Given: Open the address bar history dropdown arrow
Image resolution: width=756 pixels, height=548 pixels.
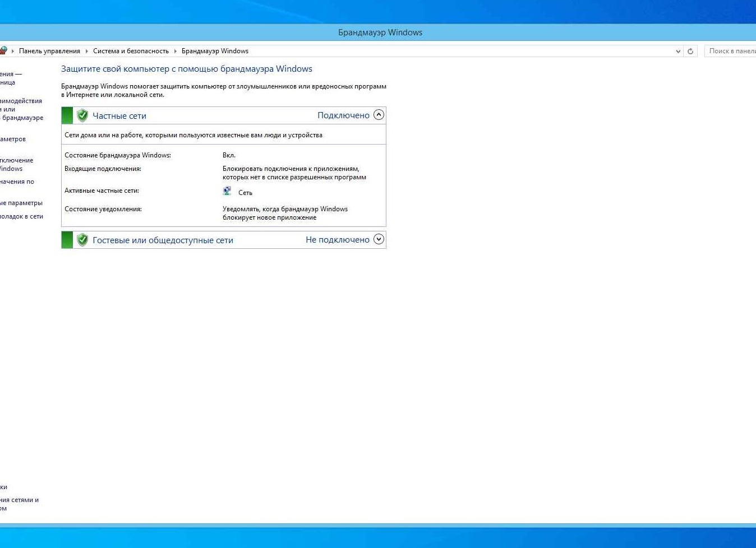Looking at the screenshot, I should click(x=678, y=51).
